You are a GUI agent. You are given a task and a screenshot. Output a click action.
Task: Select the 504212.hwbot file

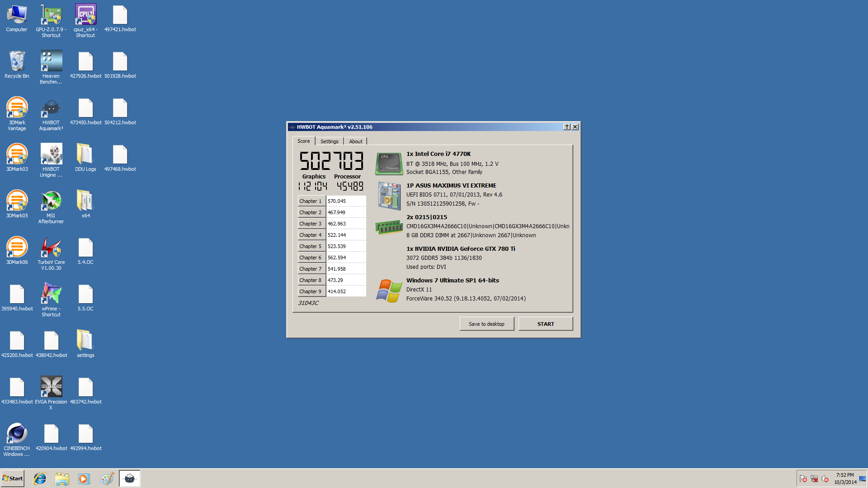click(x=120, y=112)
